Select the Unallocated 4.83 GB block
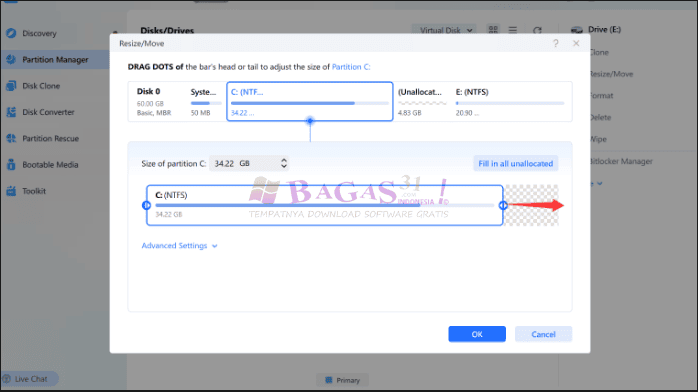This screenshot has height=392, width=698. tap(421, 101)
